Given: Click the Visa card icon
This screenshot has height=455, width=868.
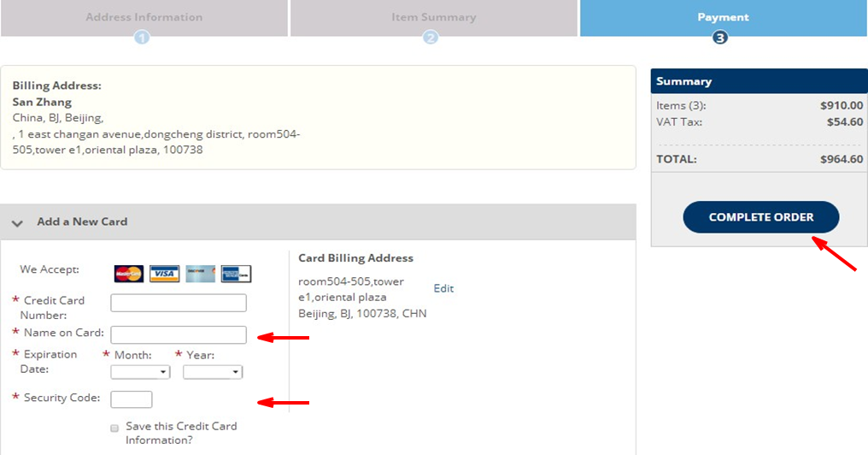Looking at the screenshot, I should pos(164,274).
